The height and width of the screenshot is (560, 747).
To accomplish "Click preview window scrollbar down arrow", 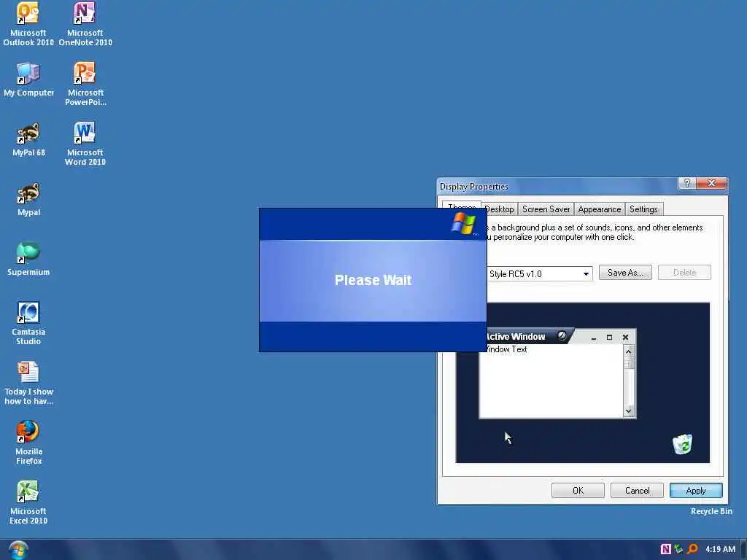I will (x=629, y=411).
